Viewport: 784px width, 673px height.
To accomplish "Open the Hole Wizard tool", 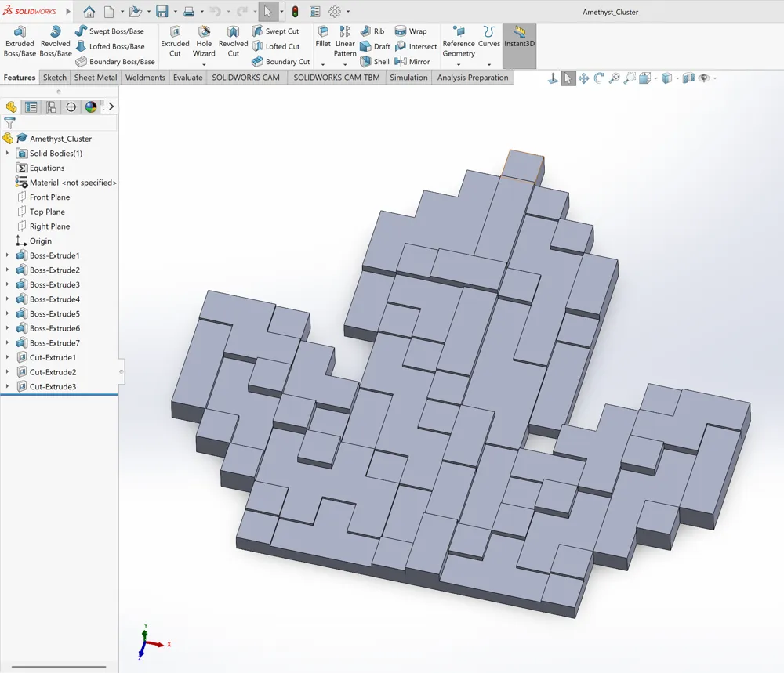I will coord(204,41).
